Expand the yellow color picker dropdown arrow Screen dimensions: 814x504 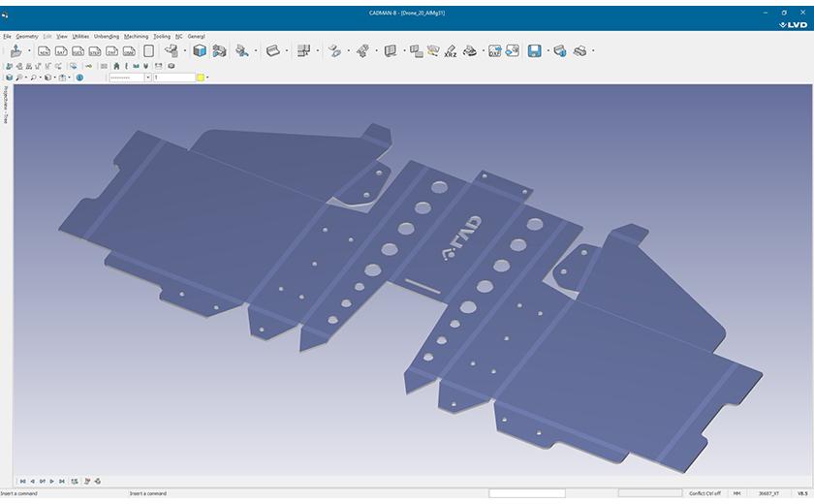coord(207,78)
